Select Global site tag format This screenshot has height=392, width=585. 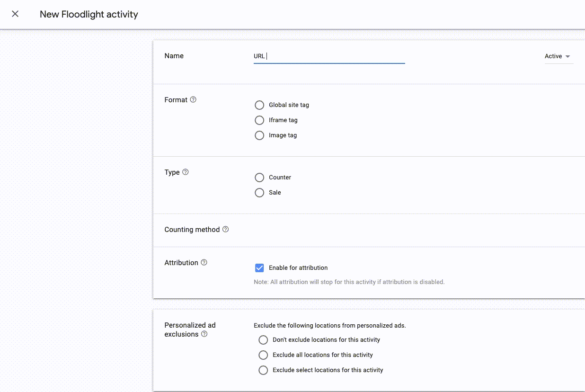pos(259,105)
